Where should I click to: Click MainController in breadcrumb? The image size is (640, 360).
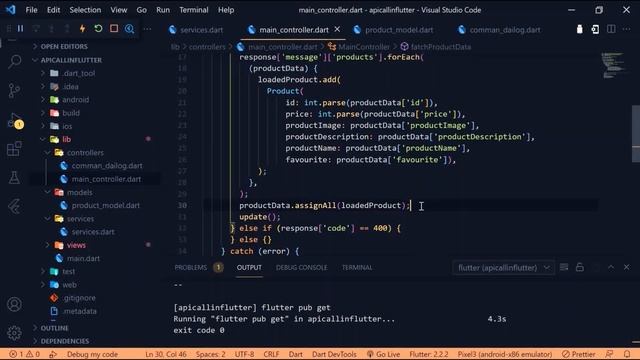364,47
